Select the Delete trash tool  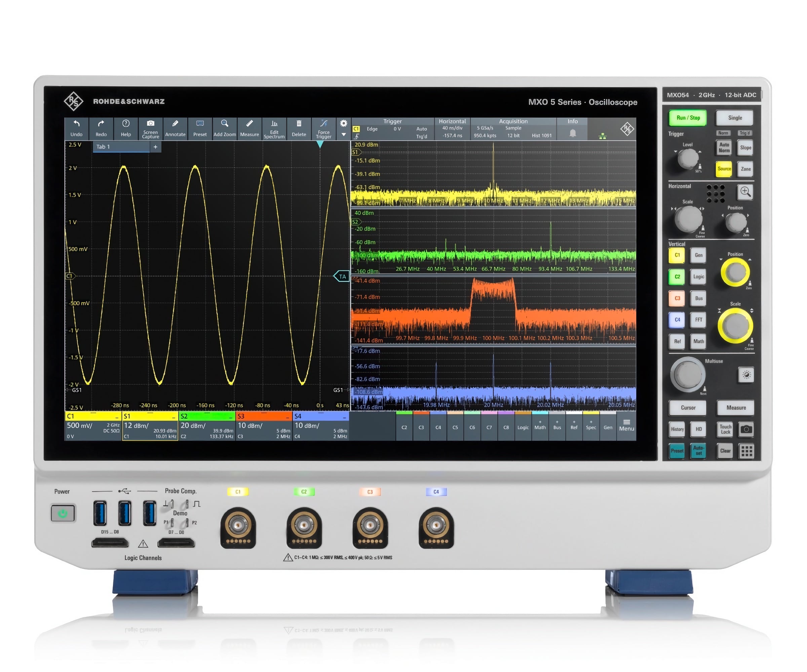[299, 128]
